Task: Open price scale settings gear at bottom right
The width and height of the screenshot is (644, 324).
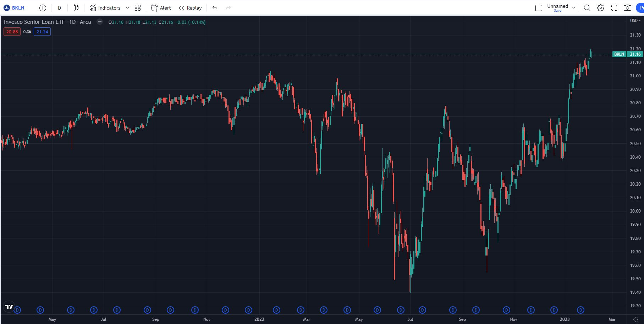Action: [635, 319]
